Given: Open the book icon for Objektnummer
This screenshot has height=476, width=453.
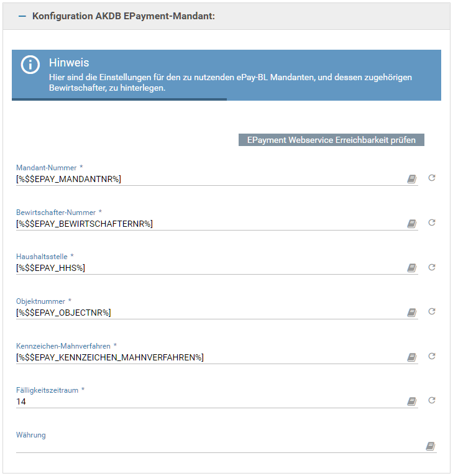Looking at the screenshot, I should [x=411, y=313].
